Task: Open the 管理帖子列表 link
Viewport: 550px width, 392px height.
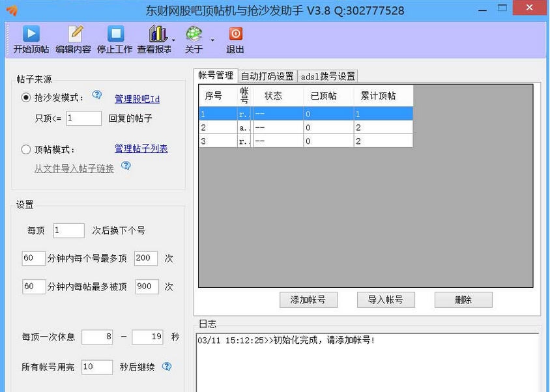Action: click(141, 148)
